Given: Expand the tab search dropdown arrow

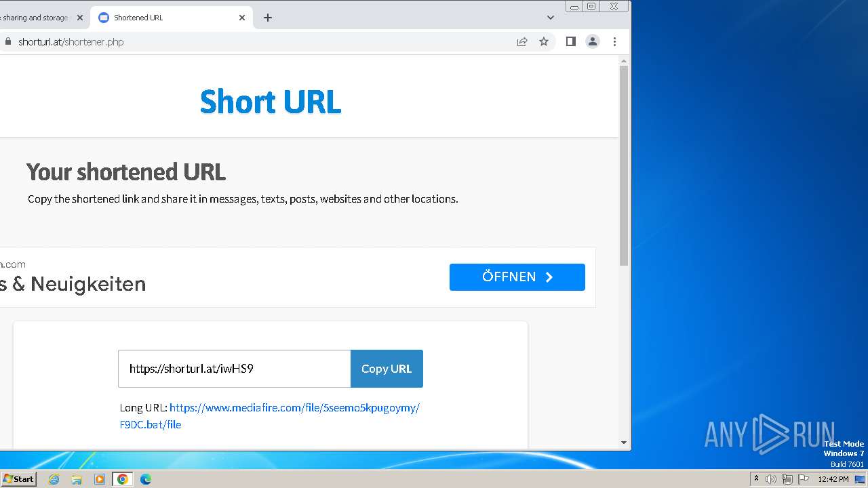Looking at the screenshot, I should pyautogui.click(x=550, y=18).
